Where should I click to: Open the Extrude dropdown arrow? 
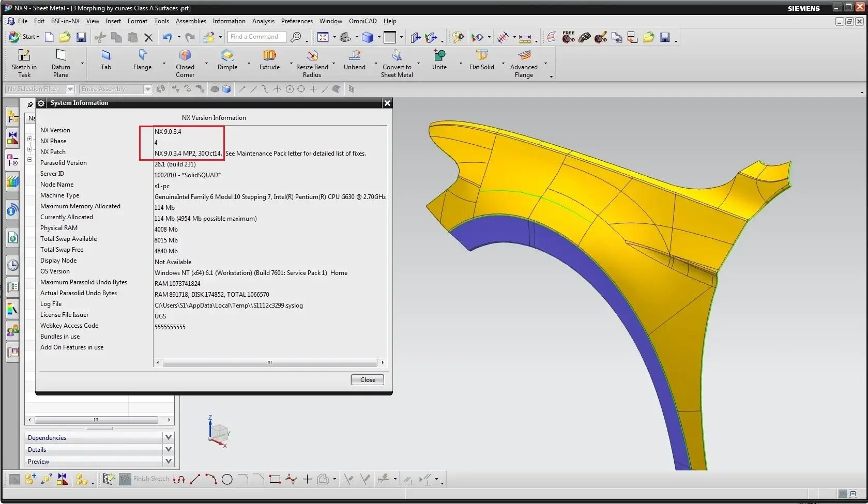291,64
